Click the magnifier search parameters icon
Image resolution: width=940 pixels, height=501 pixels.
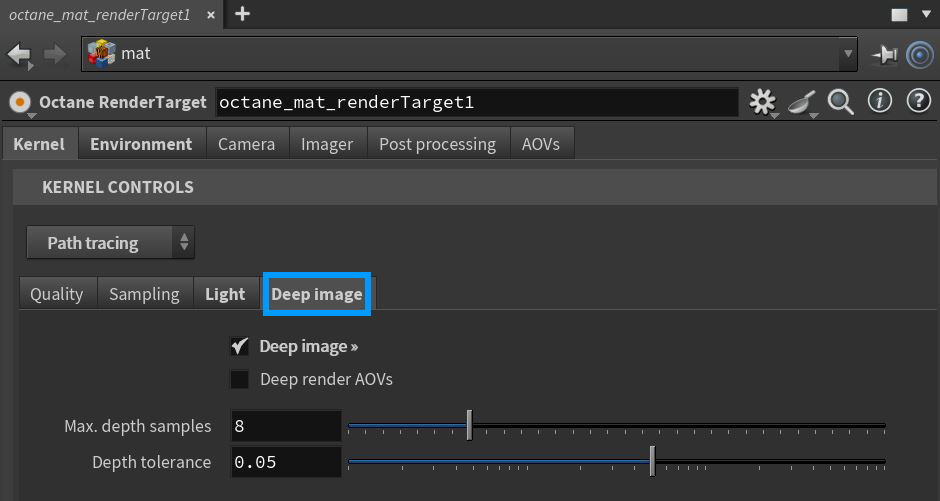pos(840,102)
